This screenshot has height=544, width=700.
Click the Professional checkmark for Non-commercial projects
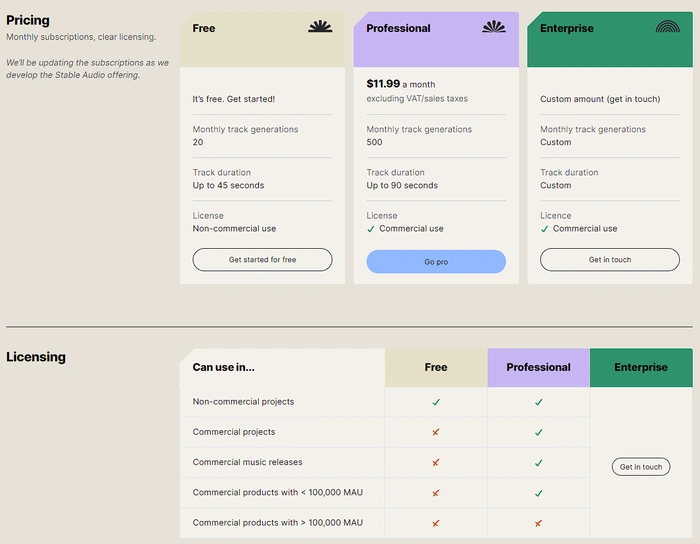click(x=539, y=402)
